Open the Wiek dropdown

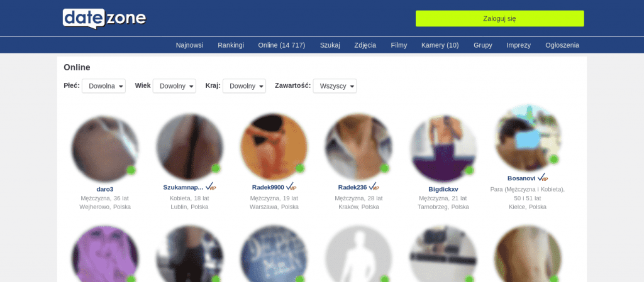coord(174,86)
